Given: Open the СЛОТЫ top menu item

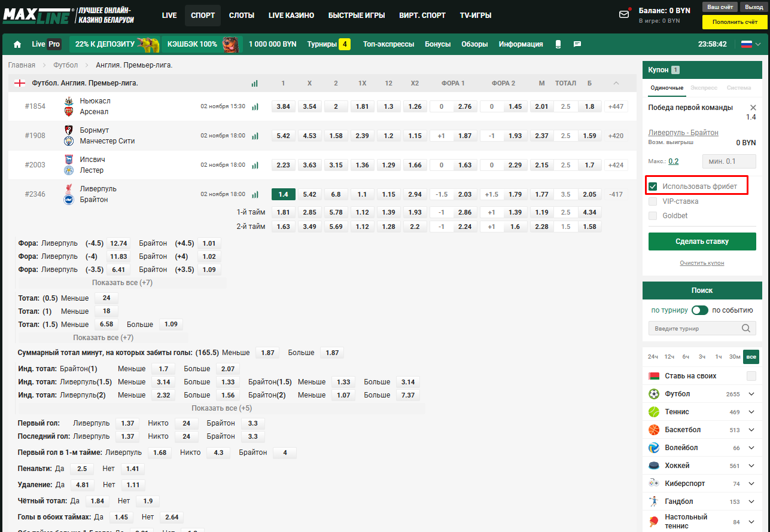Looking at the screenshot, I should pyautogui.click(x=242, y=16).
